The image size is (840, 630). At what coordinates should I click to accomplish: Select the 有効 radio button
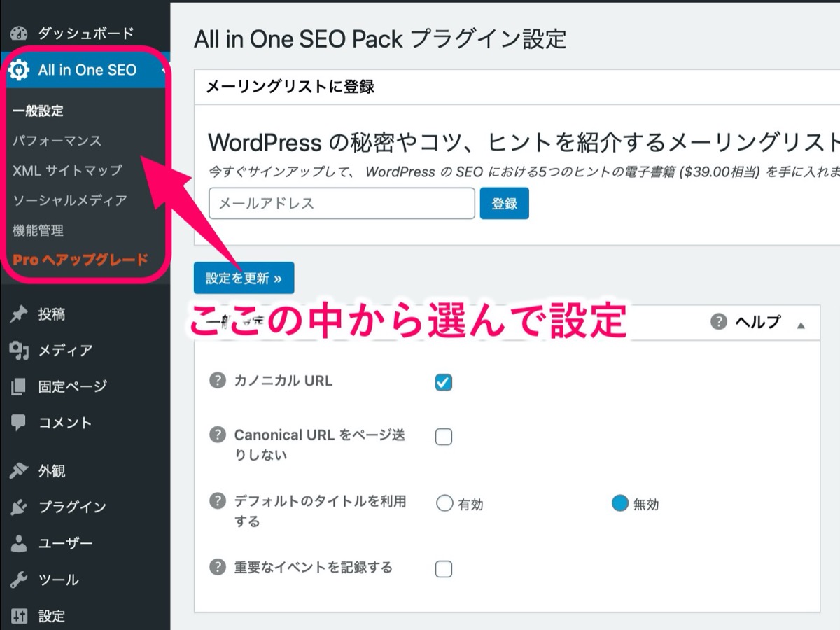click(x=444, y=503)
